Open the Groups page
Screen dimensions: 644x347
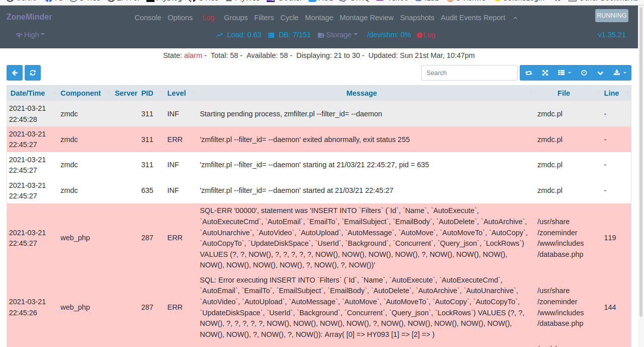coord(236,18)
